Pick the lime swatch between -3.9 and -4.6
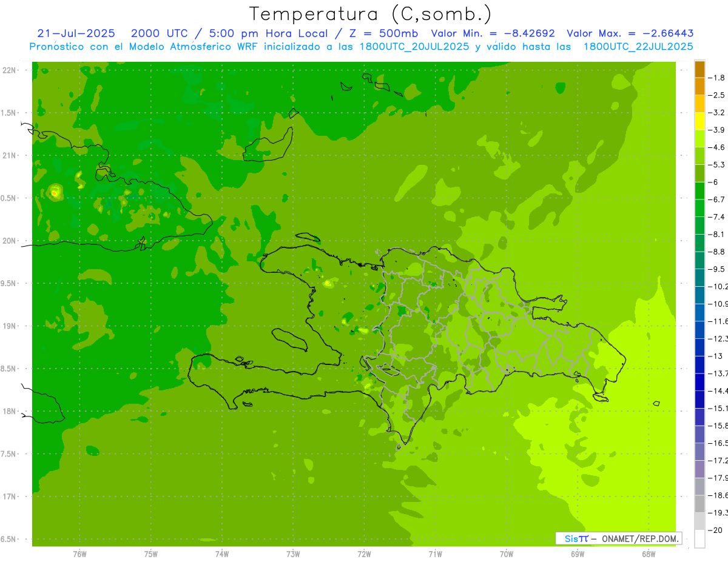 pyautogui.click(x=699, y=138)
